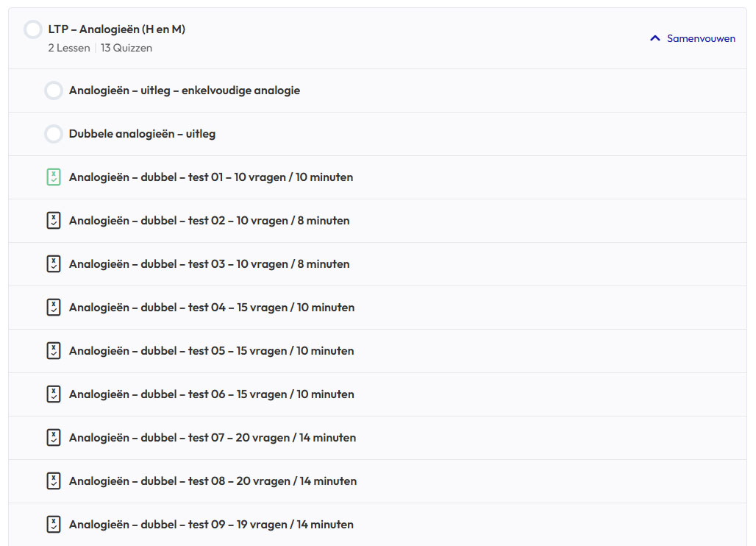This screenshot has width=756, height=546.
Task: Click the test 07 quiz icon
Action: pos(53,438)
